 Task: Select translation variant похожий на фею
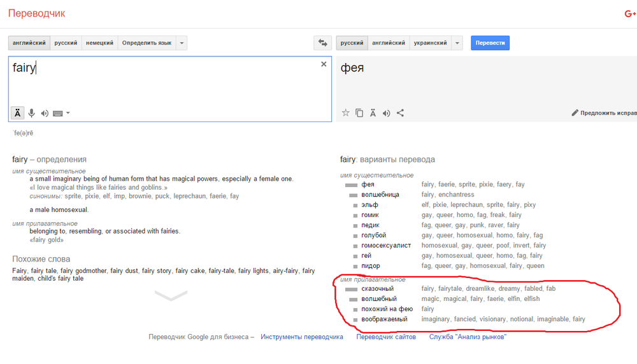pos(387,309)
